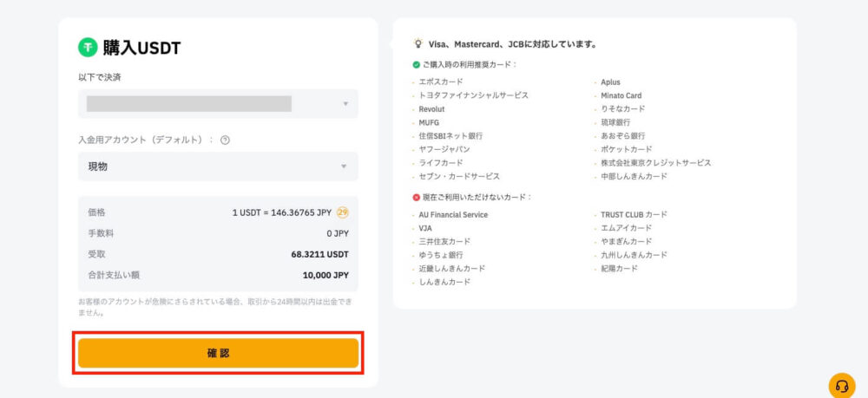Click りそなカード list entry
Viewport: 868px width, 398px height.
coord(622,109)
